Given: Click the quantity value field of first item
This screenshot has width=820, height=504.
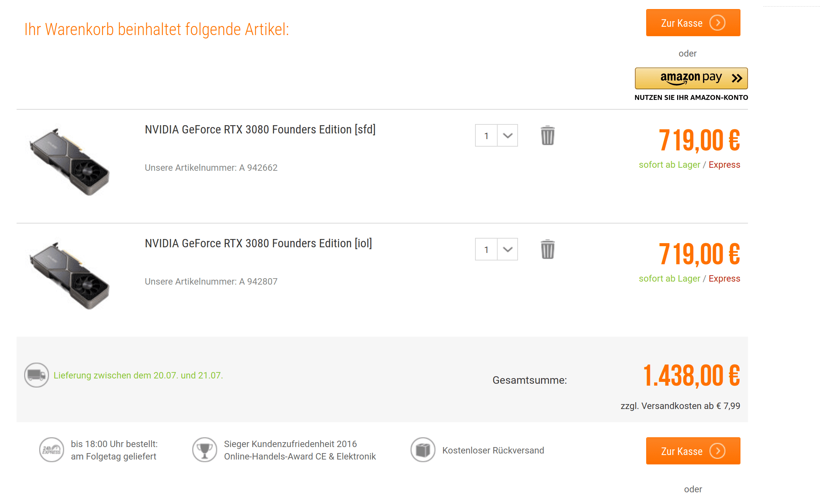Looking at the screenshot, I should click(x=486, y=136).
